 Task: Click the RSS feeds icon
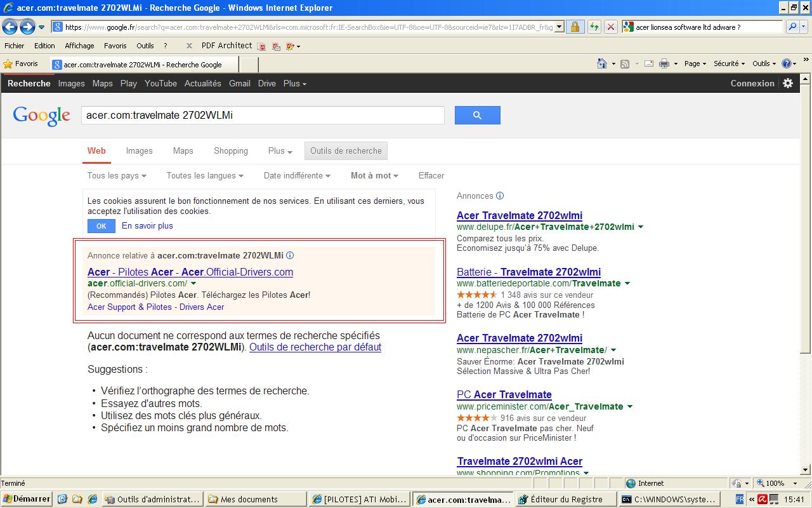click(x=625, y=63)
